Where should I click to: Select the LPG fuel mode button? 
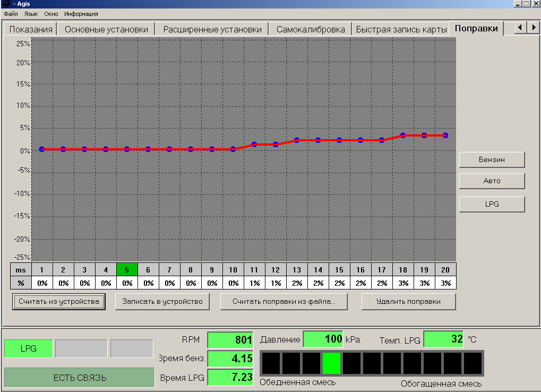[492, 204]
